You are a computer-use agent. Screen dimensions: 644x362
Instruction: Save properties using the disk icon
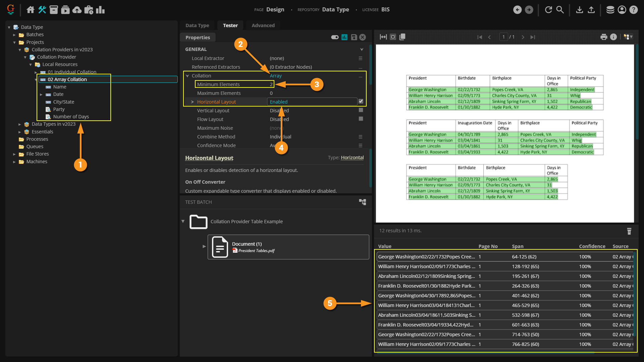tap(354, 37)
